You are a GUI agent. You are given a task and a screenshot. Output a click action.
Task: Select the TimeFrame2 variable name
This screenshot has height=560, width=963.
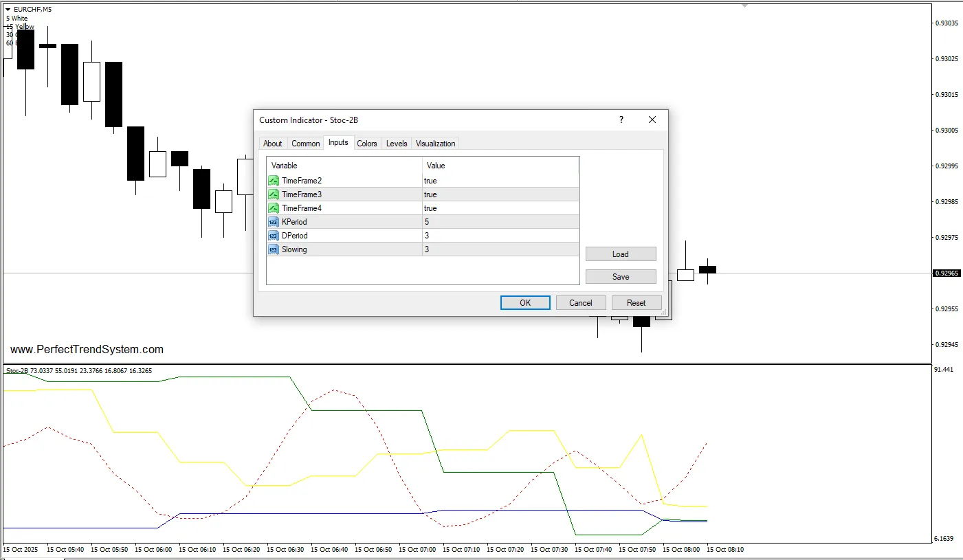click(302, 181)
